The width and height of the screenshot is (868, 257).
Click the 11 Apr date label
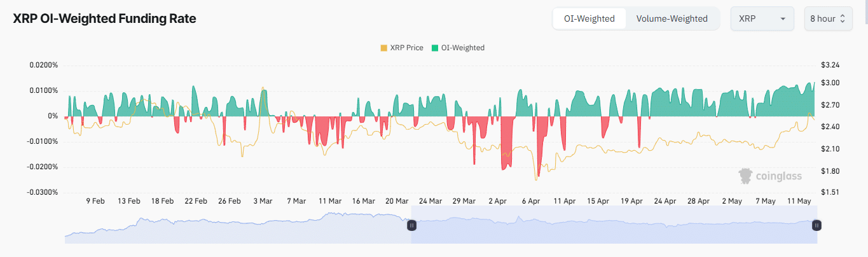(x=565, y=201)
